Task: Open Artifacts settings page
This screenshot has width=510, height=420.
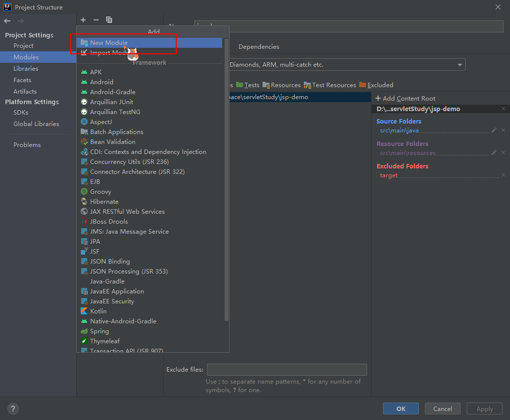Action: pyautogui.click(x=38, y=91)
